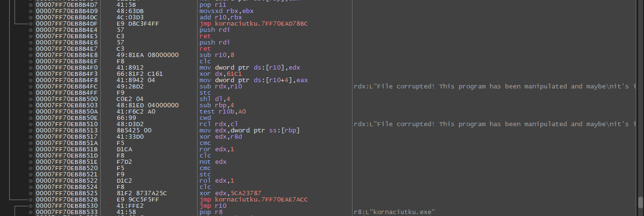This screenshot has width=644, height=216.
Task: Click the vertical scrollbar thumb
Action: click(640, 201)
